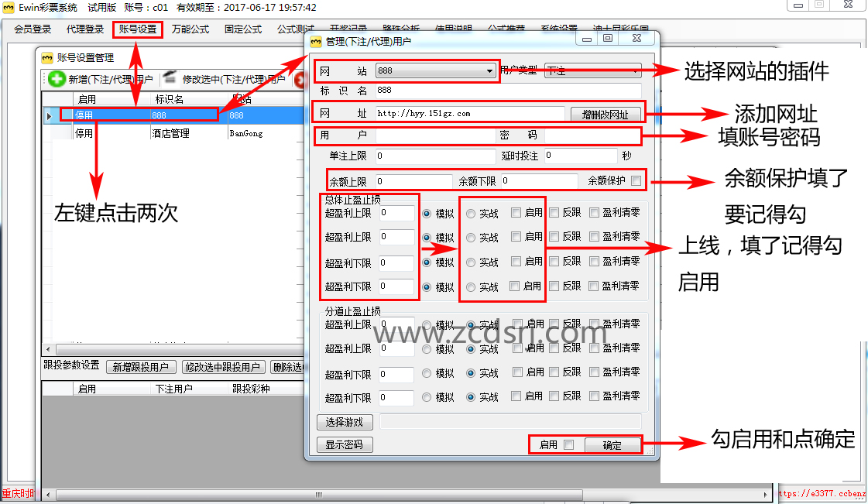This screenshot has width=868, height=504.
Task: Open the 账号设置 menu
Action: click(138, 30)
